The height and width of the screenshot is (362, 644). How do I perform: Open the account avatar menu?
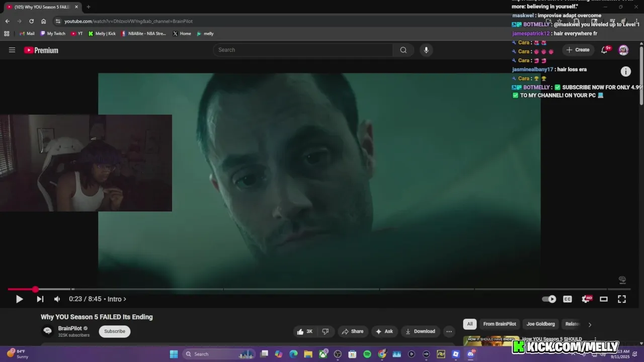(x=623, y=50)
